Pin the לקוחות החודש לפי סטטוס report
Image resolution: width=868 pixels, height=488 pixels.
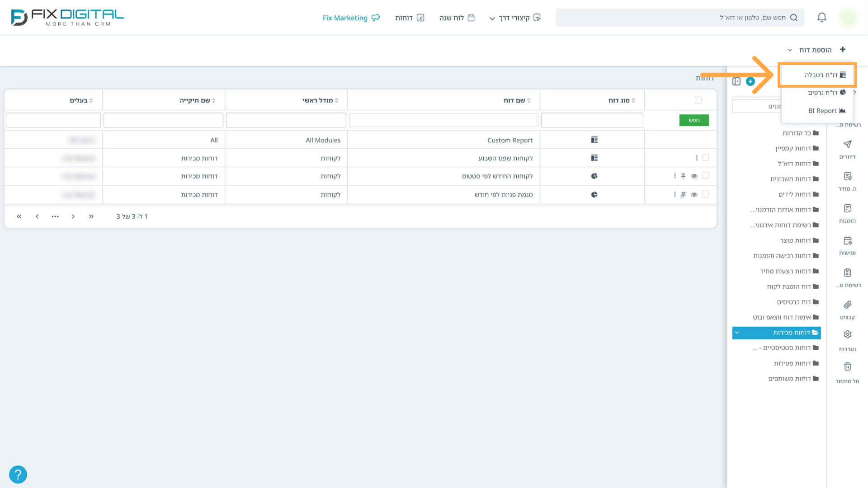pos(683,176)
